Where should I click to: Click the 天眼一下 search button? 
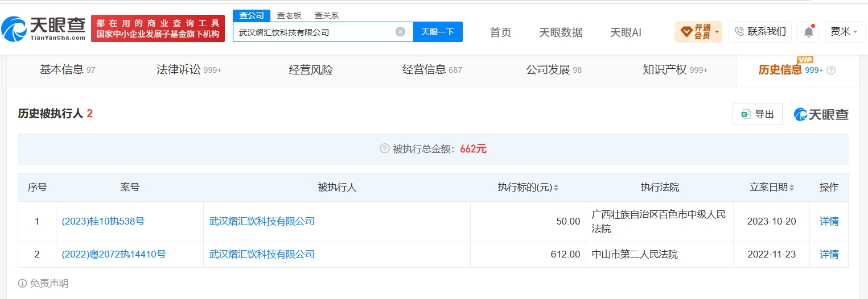(438, 32)
